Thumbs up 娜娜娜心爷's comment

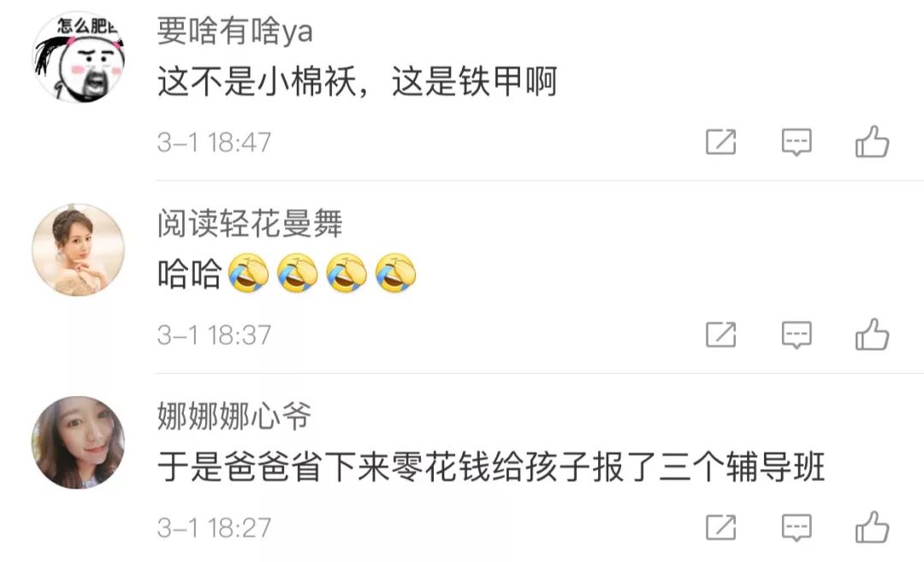click(872, 527)
